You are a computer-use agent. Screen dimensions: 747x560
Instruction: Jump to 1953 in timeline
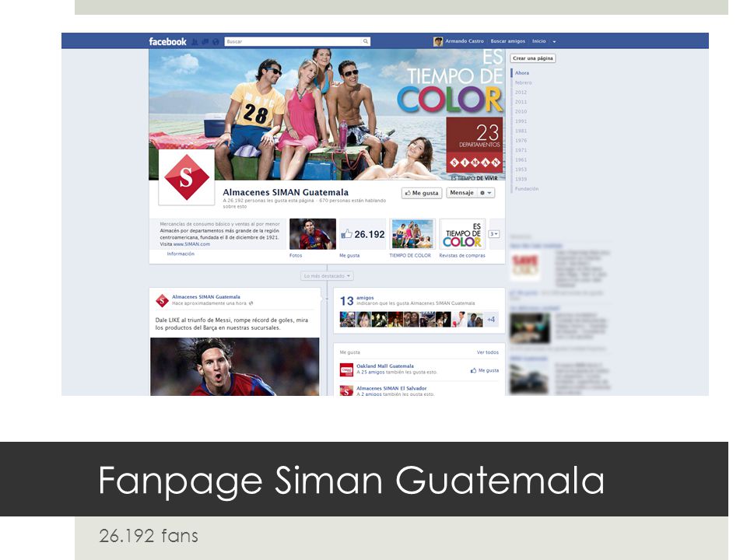point(521,170)
